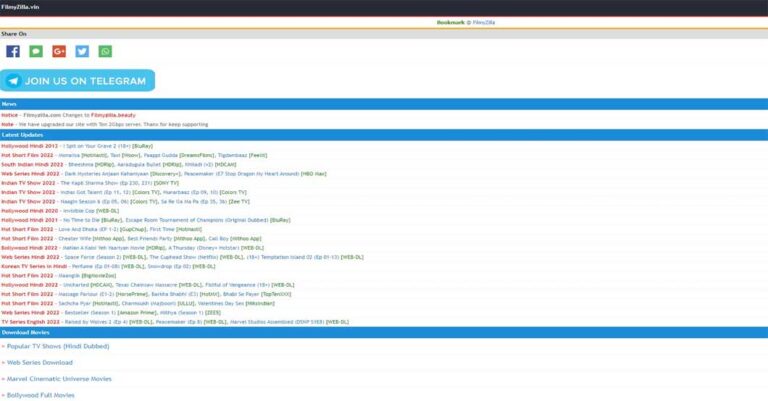Share the page on Facebook
768x401 pixels.
point(13,51)
